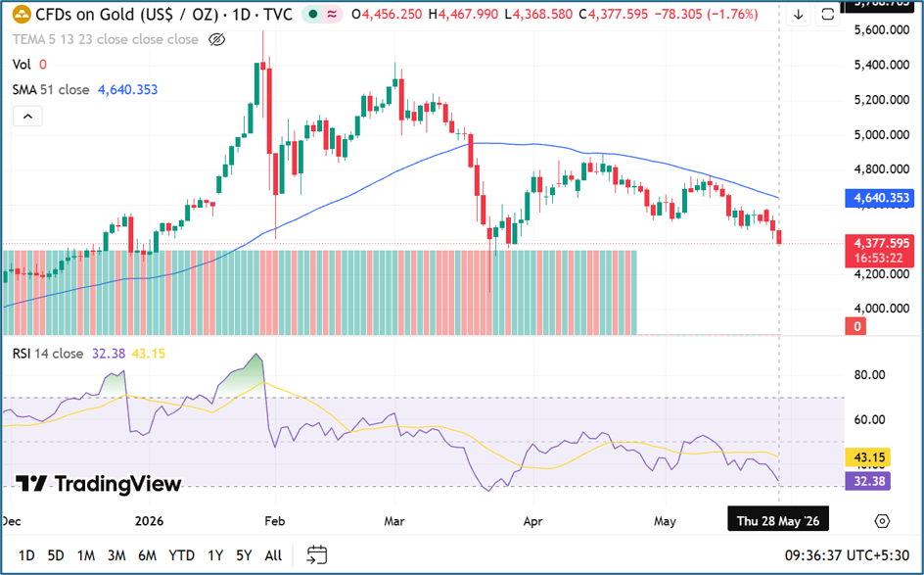The width and height of the screenshot is (924, 575).
Task: Show All time range data
Action: (x=273, y=555)
